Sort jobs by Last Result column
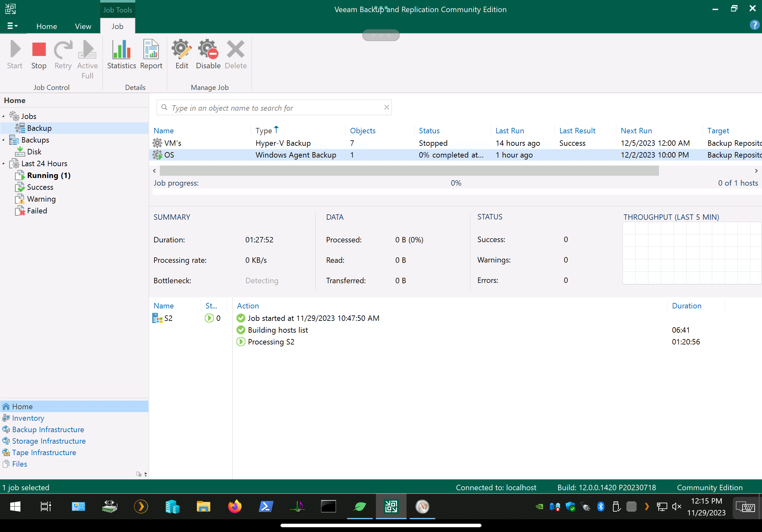762x532 pixels. pyautogui.click(x=577, y=131)
